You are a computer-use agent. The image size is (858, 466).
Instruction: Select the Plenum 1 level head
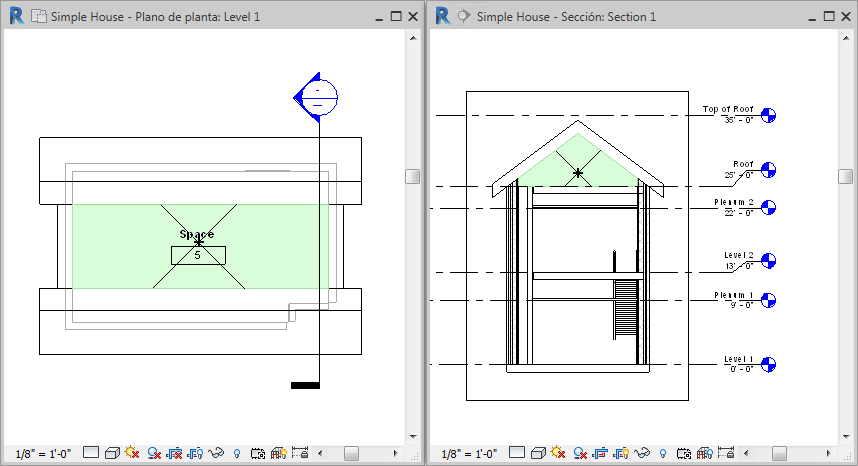768,300
